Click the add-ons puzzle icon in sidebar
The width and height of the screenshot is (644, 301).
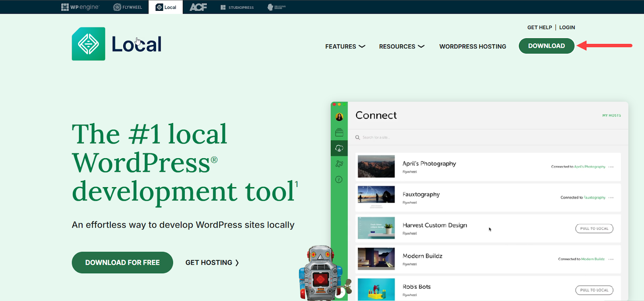(339, 164)
